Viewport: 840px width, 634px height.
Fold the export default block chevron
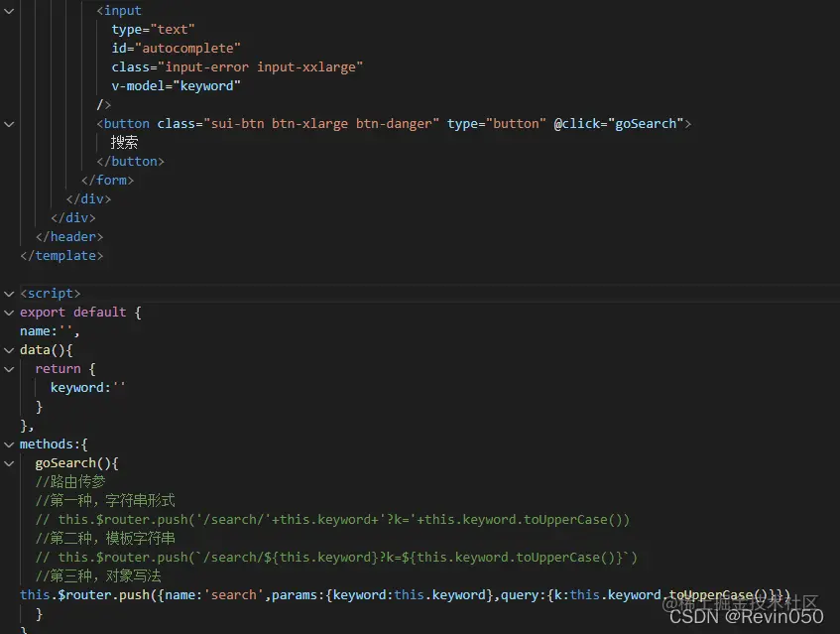point(9,313)
